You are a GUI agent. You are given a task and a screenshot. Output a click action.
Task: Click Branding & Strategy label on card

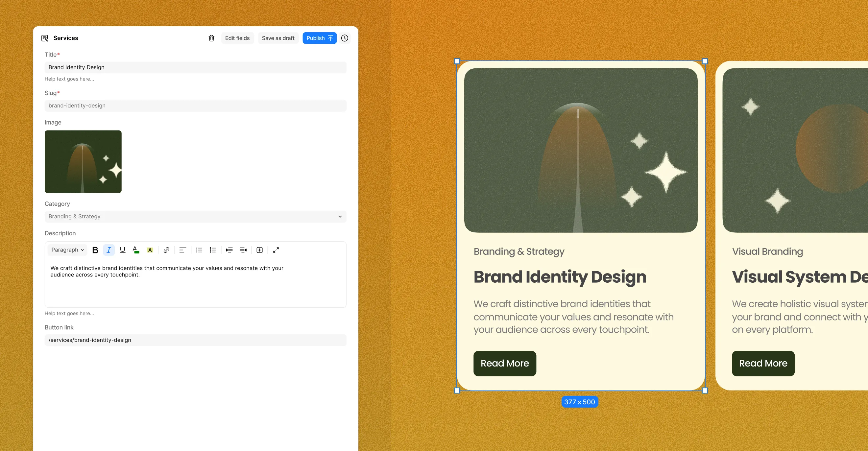tap(519, 251)
